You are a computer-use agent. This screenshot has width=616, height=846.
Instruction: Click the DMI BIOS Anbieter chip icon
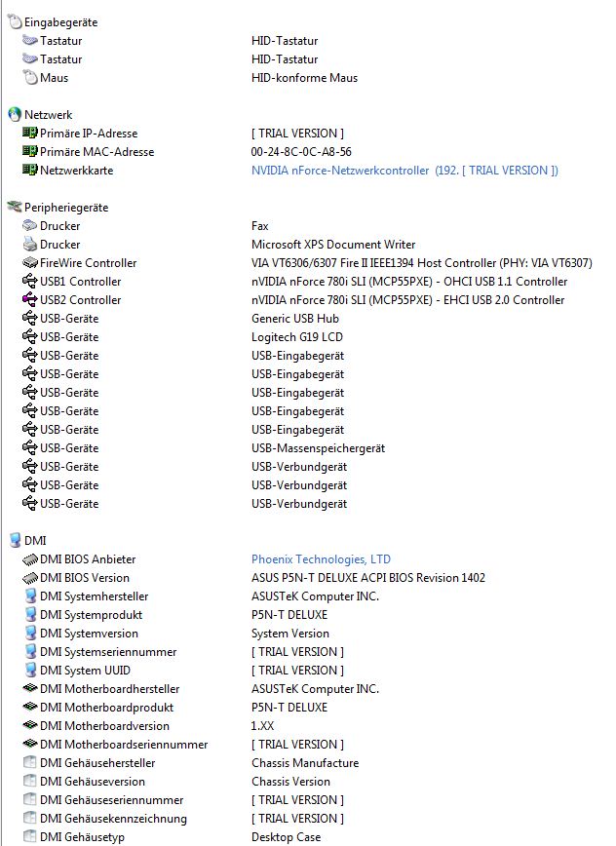coord(29,559)
